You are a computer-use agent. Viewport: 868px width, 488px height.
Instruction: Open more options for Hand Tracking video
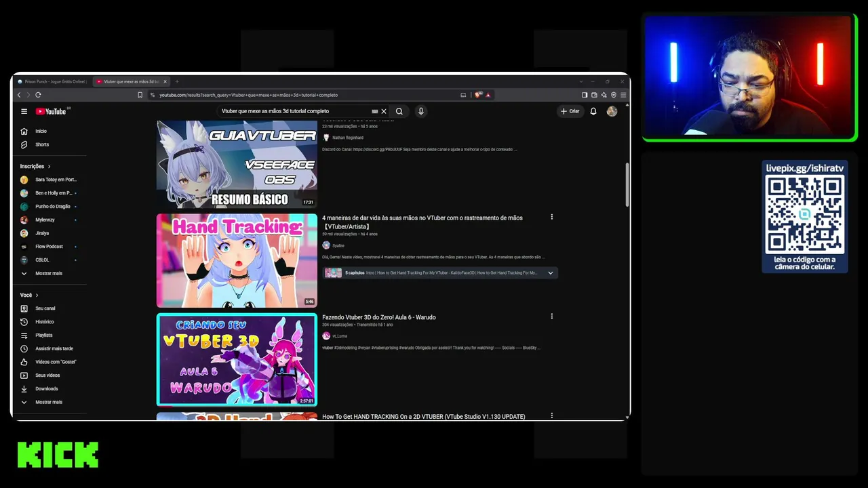click(551, 217)
